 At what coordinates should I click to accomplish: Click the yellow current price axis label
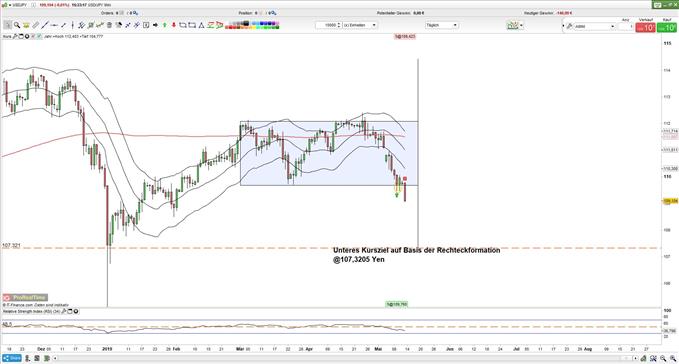(x=670, y=201)
